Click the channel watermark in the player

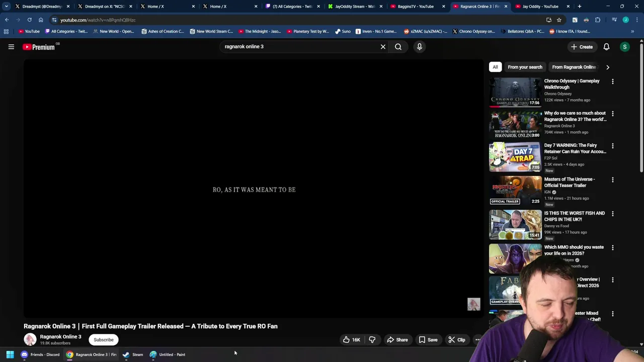473,304
